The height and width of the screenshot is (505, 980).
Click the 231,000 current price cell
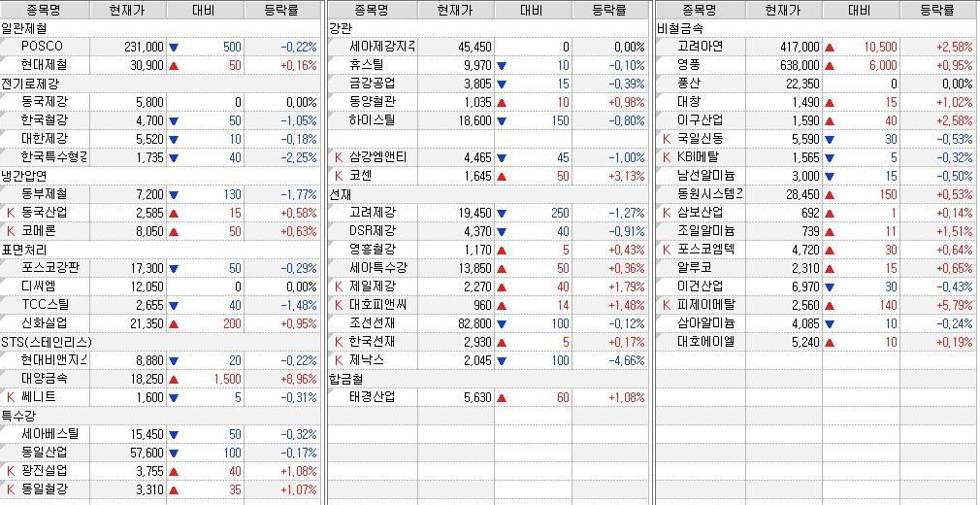click(x=128, y=47)
